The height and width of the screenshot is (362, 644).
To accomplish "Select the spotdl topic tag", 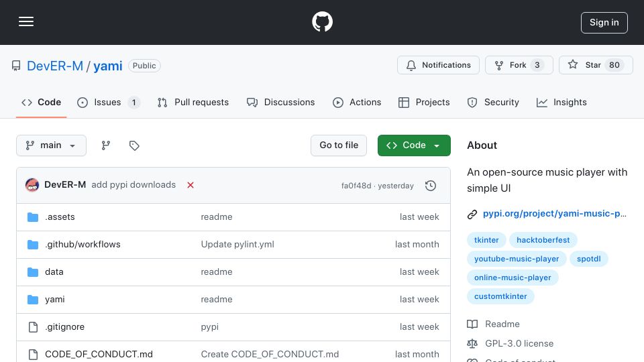I will pos(588,259).
